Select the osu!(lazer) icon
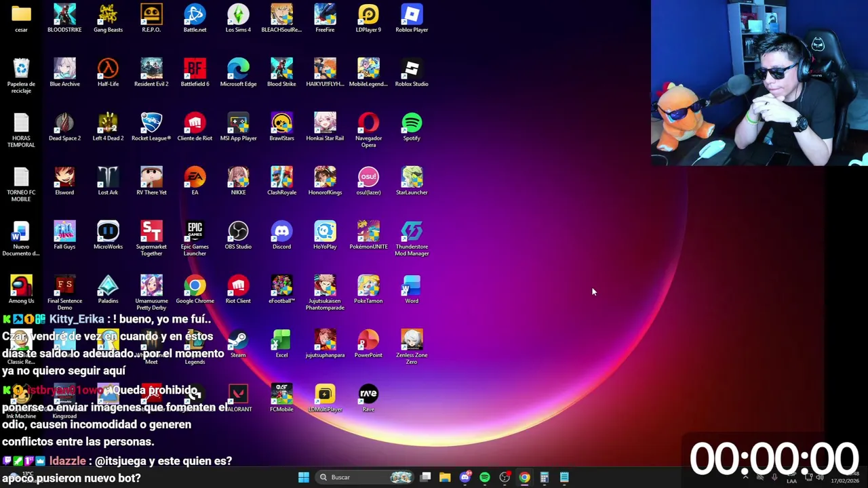Image resolution: width=868 pixels, height=488 pixels. [368, 181]
